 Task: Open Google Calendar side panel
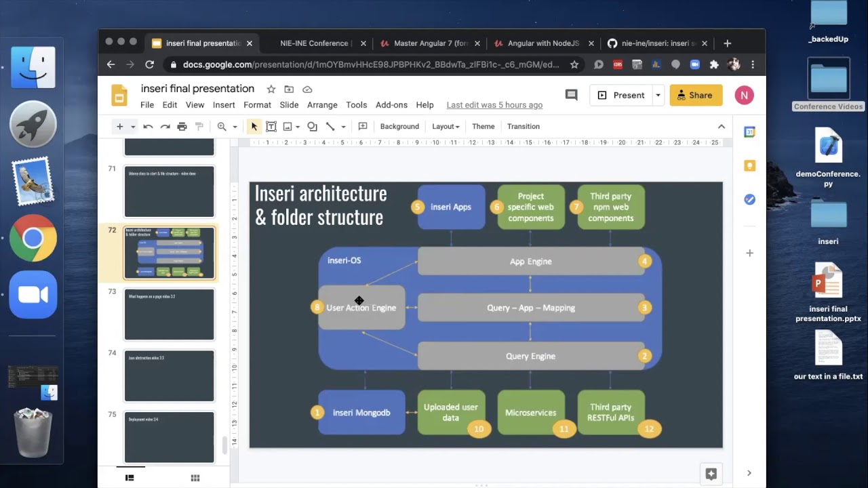pyautogui.click(x=749, y=132)
